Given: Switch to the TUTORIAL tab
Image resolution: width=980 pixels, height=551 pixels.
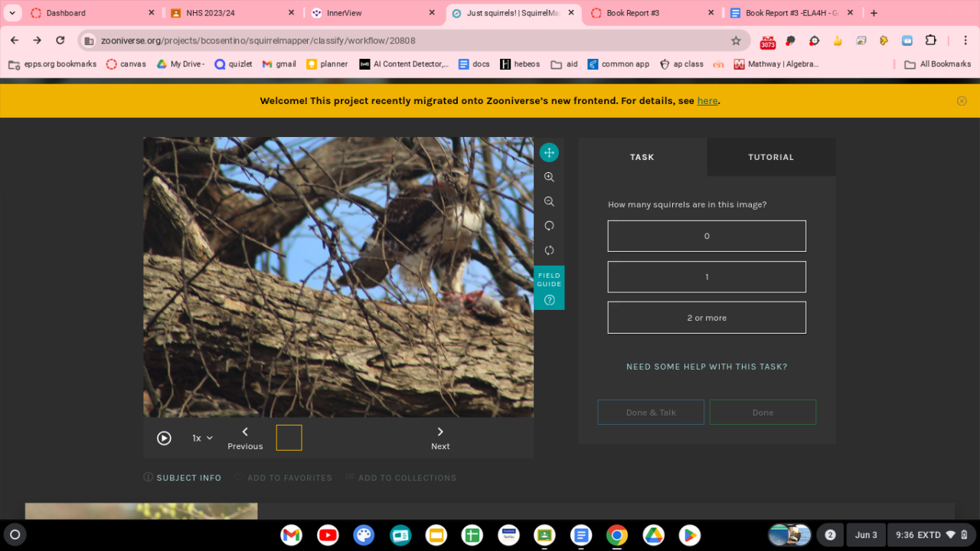Looking at the screenshot, I should (x=771, y=157).
